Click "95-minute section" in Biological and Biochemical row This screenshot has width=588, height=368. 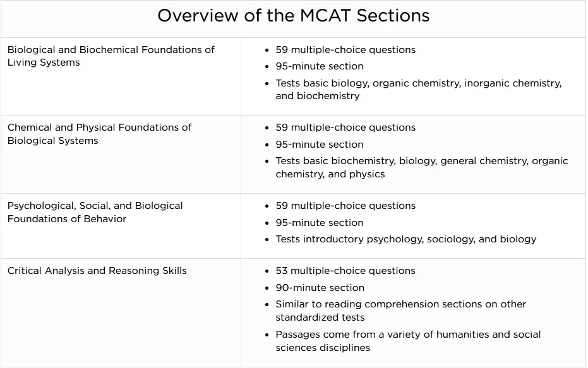319,66
